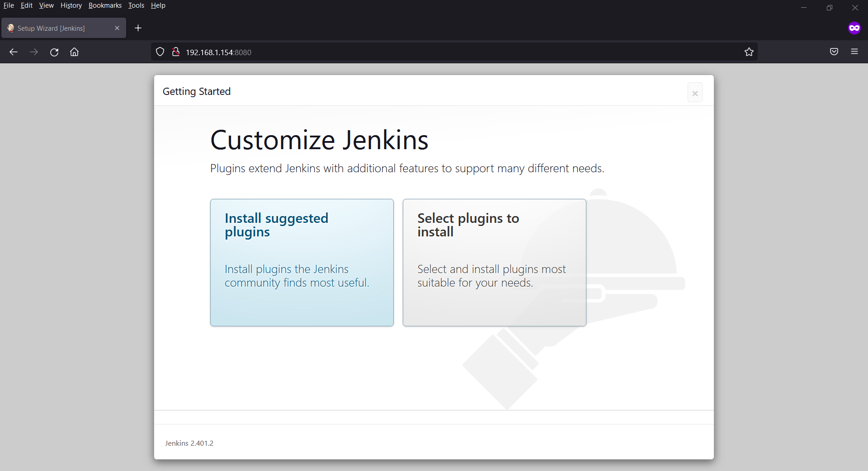The width and height of the screenshot is (868, 471).
Task: Reload the current page
Action: [x=54, y=52]
